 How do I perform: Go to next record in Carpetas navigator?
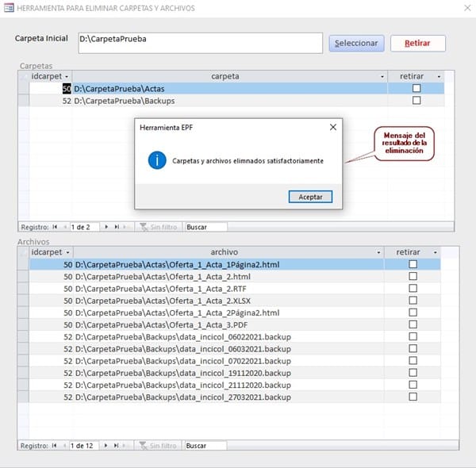pos(106,227)
